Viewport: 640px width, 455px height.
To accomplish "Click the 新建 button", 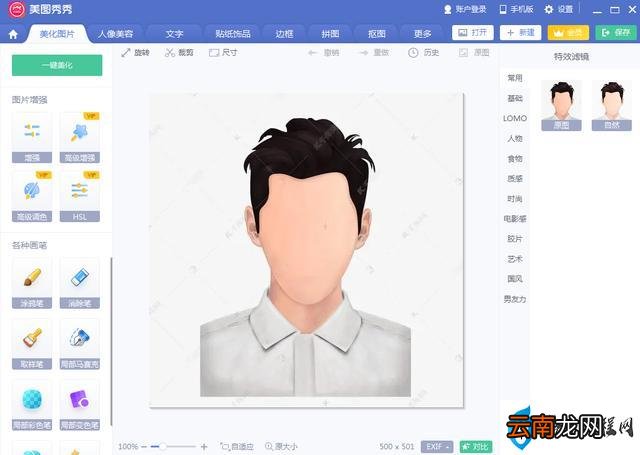I will pos(520,33).
